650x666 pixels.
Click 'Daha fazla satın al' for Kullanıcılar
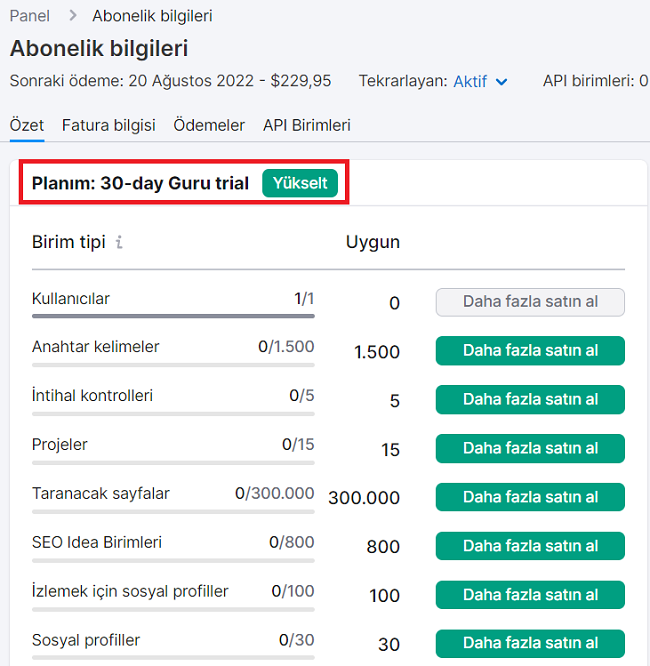pyautogui.click(x=530, y=302)
